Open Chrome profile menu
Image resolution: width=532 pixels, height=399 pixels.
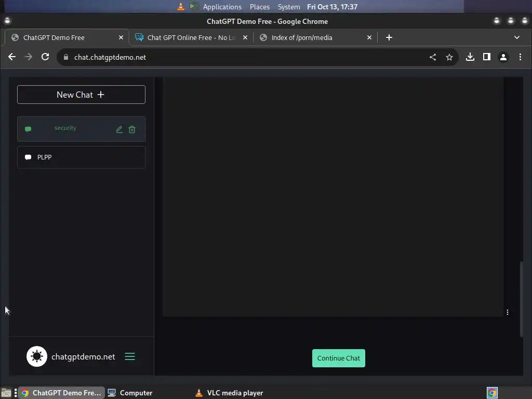(x=503, y=57)
